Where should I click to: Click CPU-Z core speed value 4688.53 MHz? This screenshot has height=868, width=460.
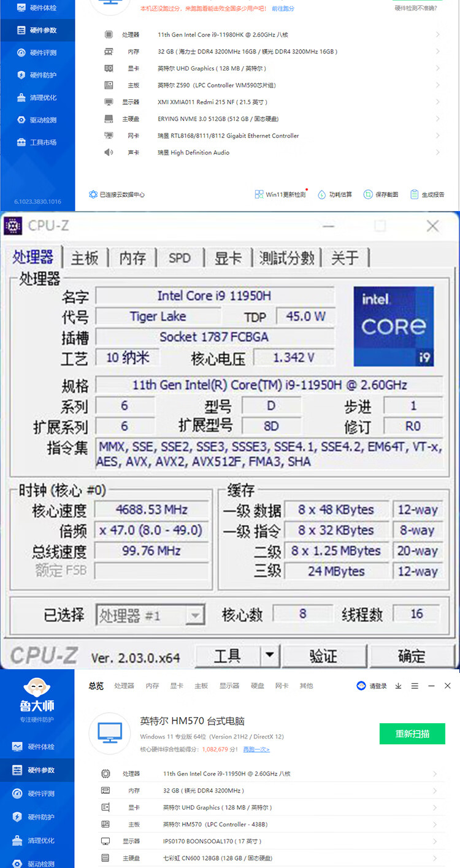click(x=152, y=510)
